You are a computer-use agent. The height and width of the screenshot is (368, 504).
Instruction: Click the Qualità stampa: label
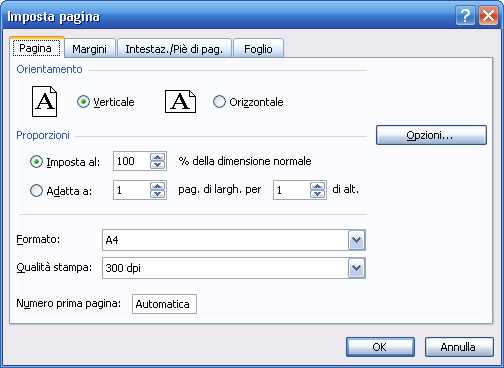click(54, 267)
